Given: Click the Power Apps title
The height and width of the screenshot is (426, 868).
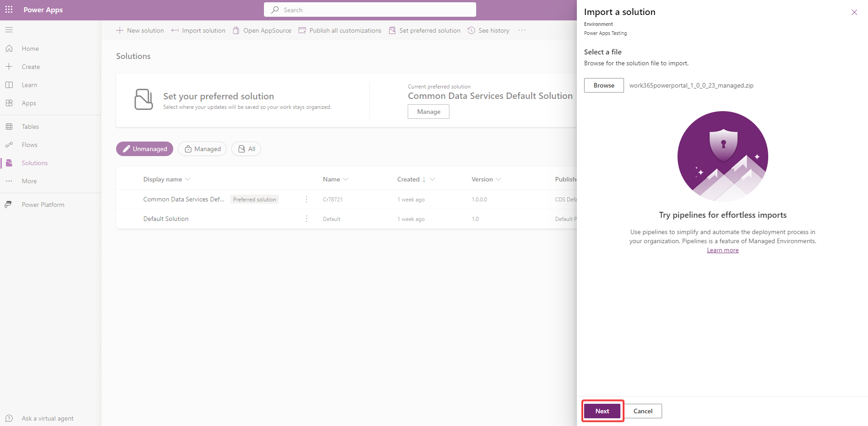Looking at the screenshot, I should [43, 10].
